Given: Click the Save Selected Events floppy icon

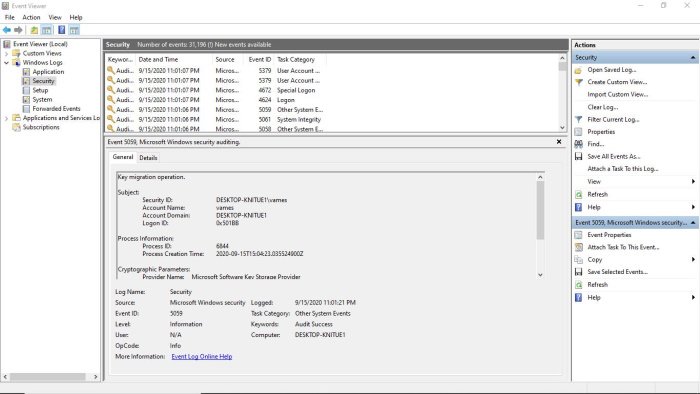Looking at the screenshot, I should 579,272.
